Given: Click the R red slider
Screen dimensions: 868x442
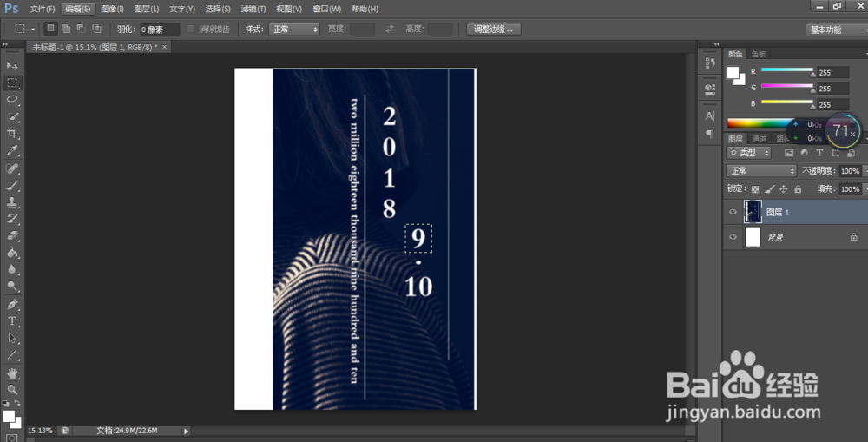Looking at the screenshot, I should pyautogui.click(x=786, y=69).
